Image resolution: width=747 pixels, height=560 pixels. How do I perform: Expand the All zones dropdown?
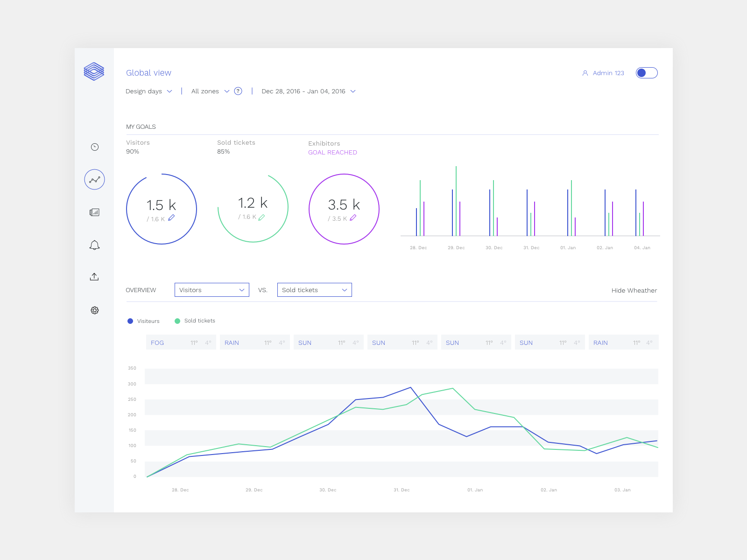coord(210,91)
